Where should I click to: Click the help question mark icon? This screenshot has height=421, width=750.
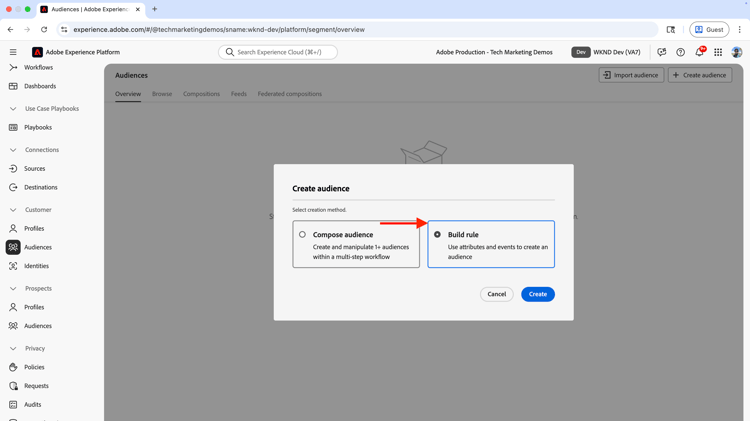[x=680, y=52]
